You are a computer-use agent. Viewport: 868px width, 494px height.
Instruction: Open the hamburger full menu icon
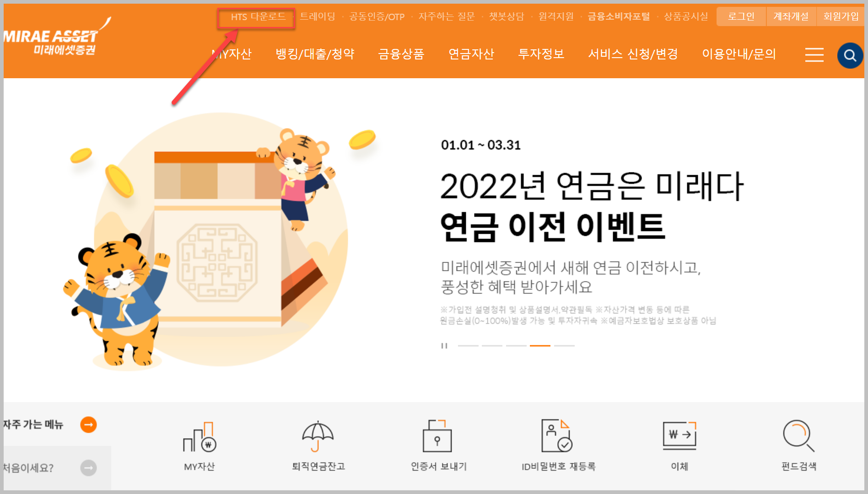click(x=814, y=55)
